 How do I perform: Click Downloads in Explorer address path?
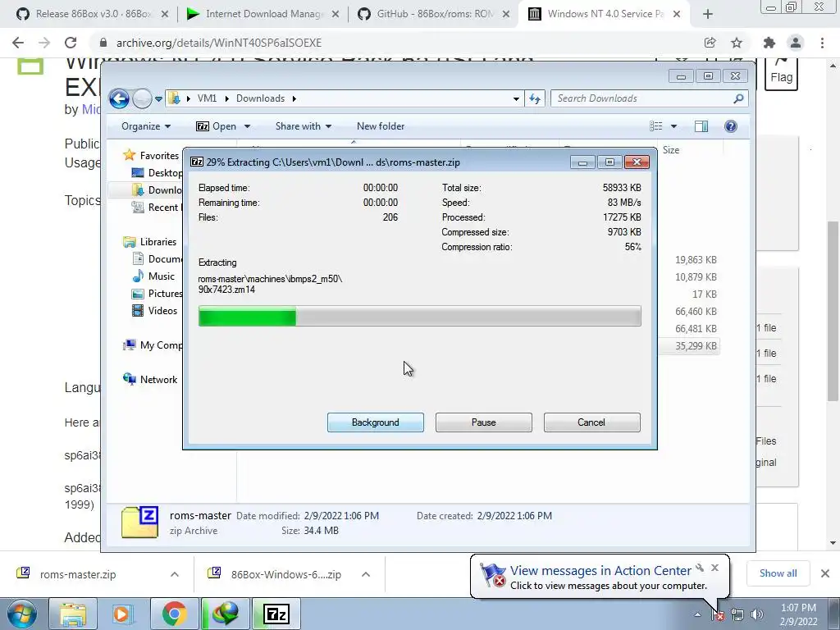260,98
